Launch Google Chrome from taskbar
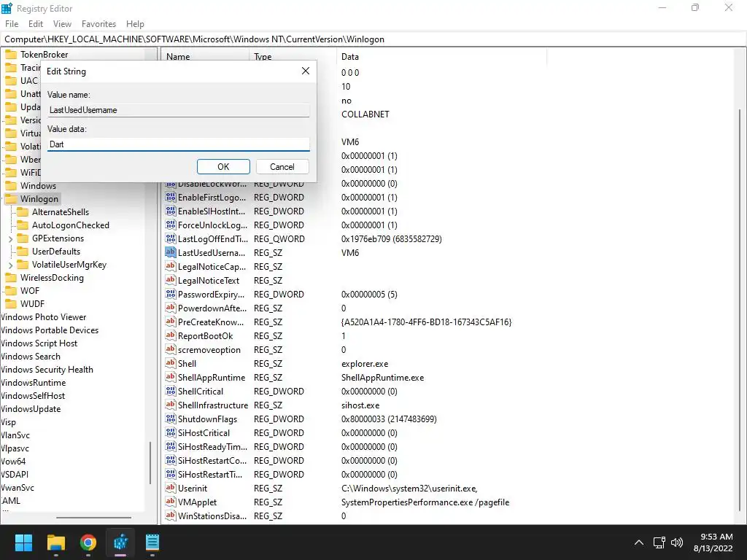 (88, 542)
